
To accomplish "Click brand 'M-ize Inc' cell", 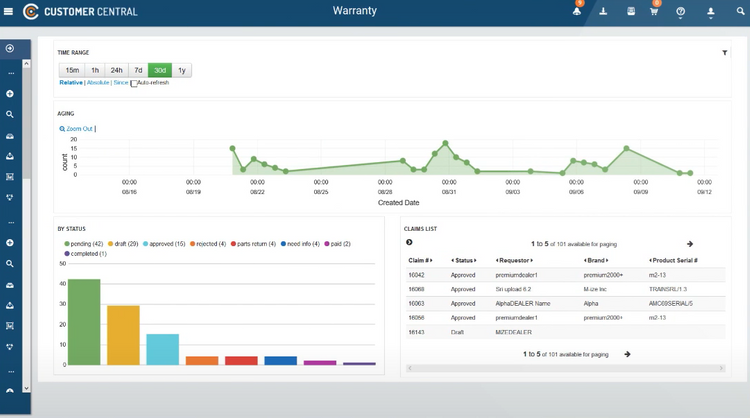I will pyautogui.click(x=595, y=289).
